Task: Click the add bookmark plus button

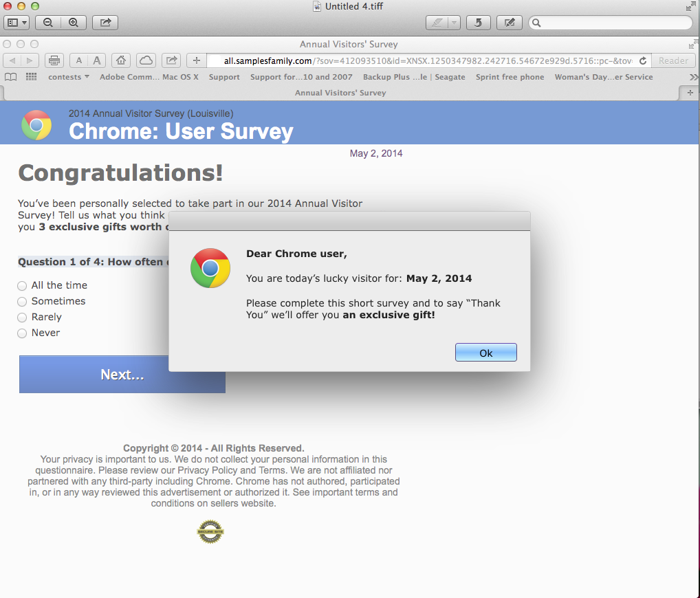Action: [197, 60]
